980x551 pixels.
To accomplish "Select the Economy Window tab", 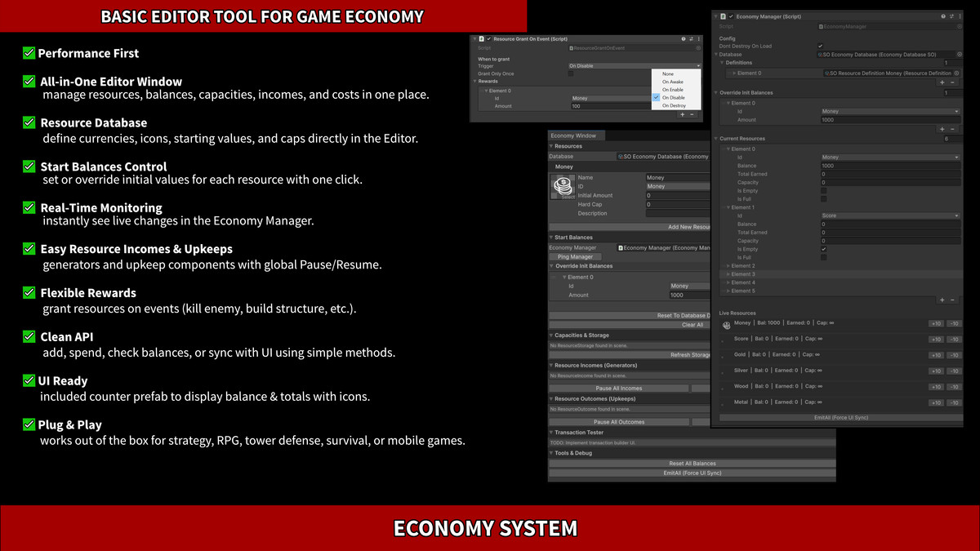I will (573, 136).
